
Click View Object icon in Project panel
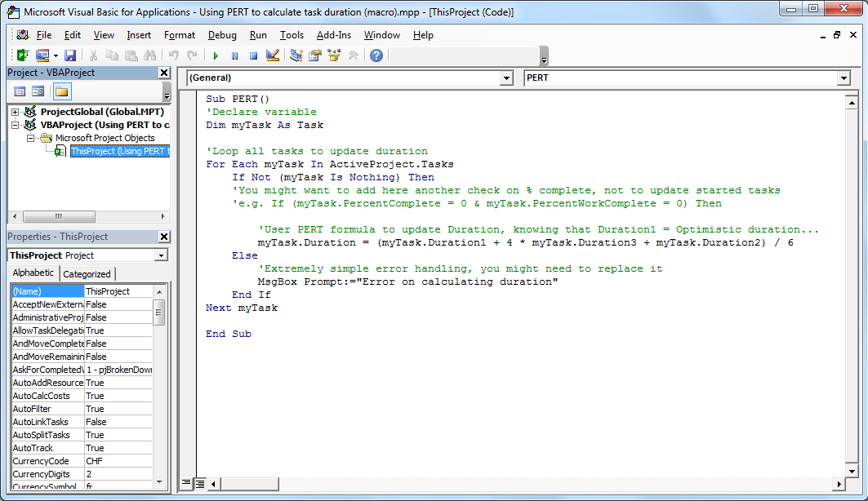point(38,91)
